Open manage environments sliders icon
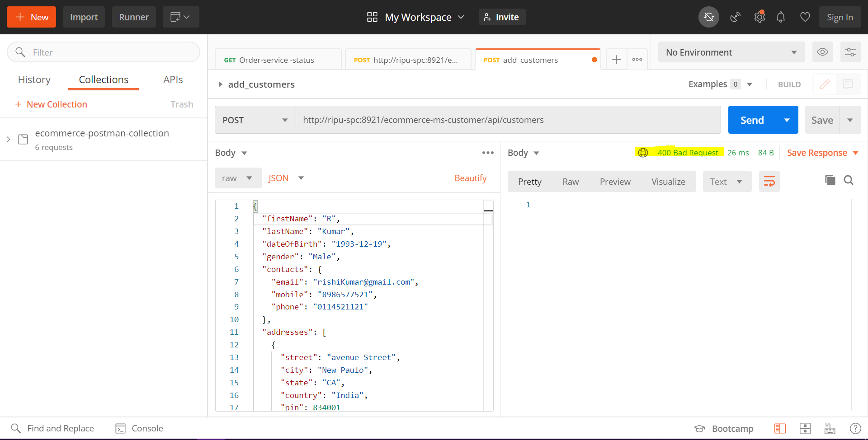 point(850,52)
